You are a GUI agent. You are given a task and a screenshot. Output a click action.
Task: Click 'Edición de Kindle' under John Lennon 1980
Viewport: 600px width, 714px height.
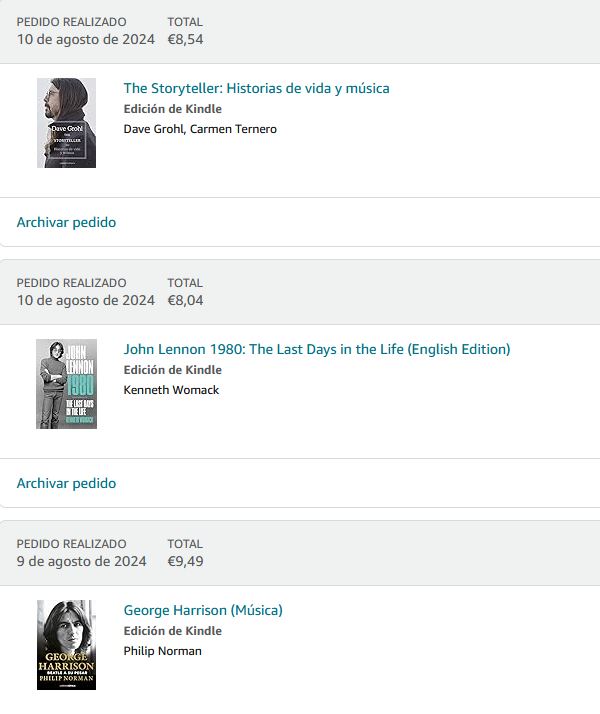click(x=173, y=370)
